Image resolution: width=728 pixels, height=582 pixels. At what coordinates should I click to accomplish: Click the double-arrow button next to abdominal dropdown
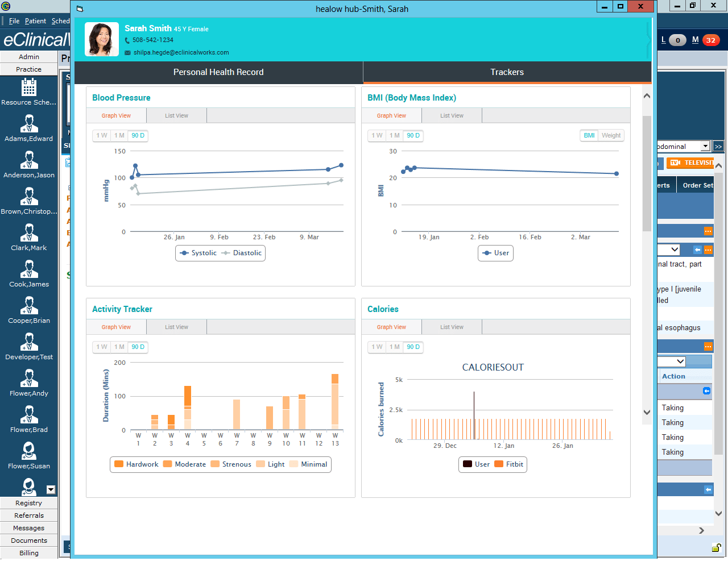(718, 147)
